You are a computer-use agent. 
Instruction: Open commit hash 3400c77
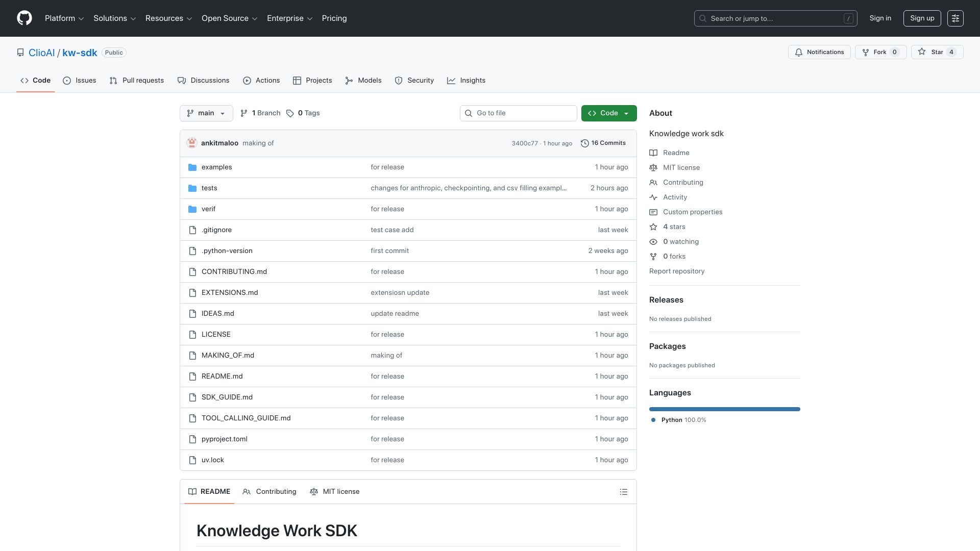[x=524, y=143]
